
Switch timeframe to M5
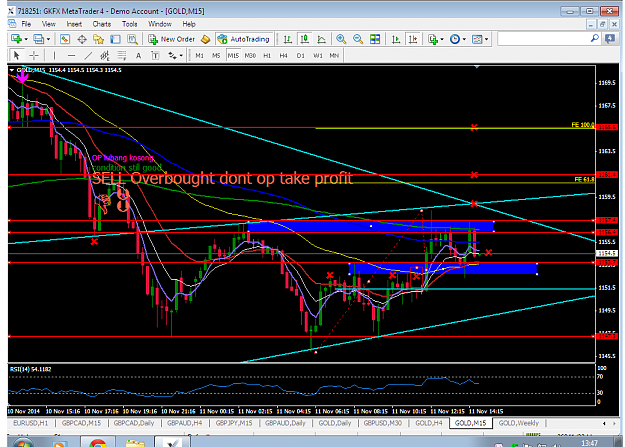point(216,55)
